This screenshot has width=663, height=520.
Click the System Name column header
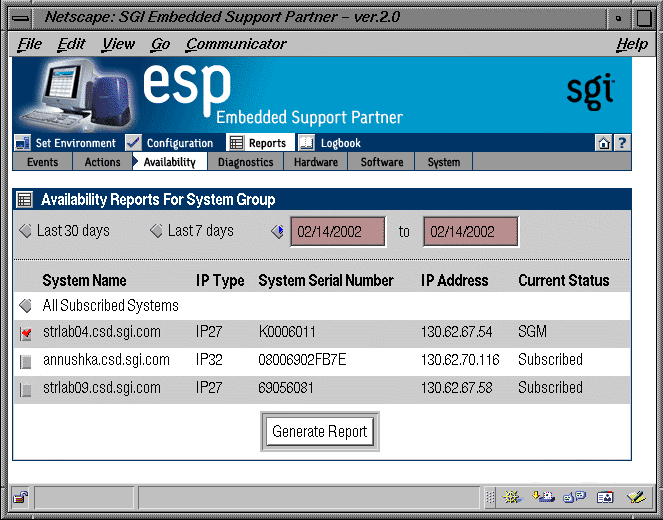(x=84, y=280)
